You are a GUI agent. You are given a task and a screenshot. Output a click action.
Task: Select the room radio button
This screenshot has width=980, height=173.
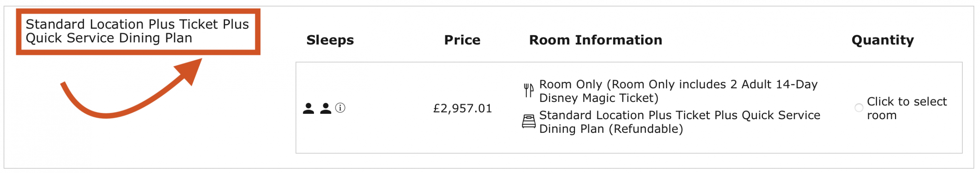click(x=859, y=108)
